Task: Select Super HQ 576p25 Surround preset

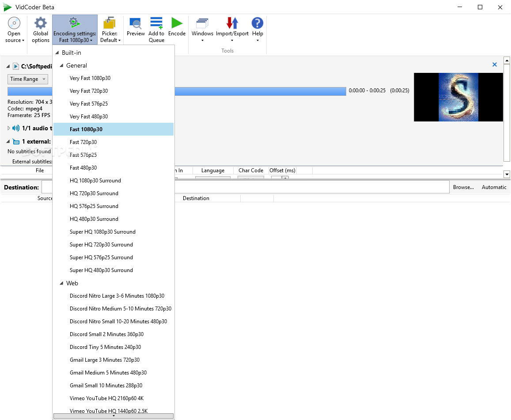Action: (x=114, y=257)
